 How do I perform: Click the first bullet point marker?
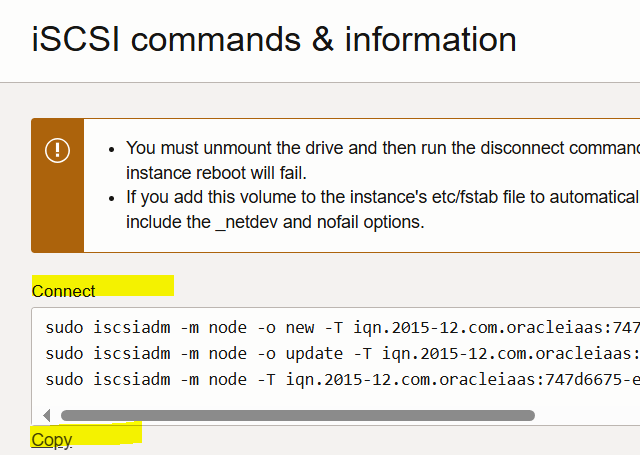[x=111, y=148]
